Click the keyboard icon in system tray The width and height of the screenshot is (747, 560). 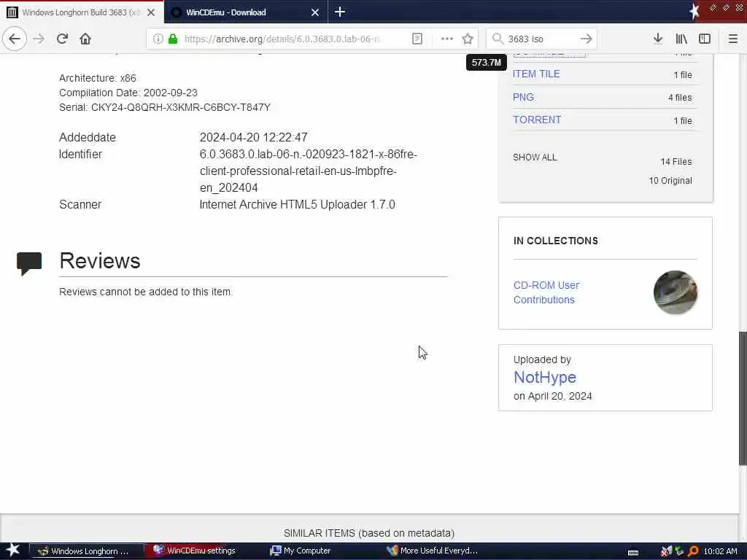[633, 552]
